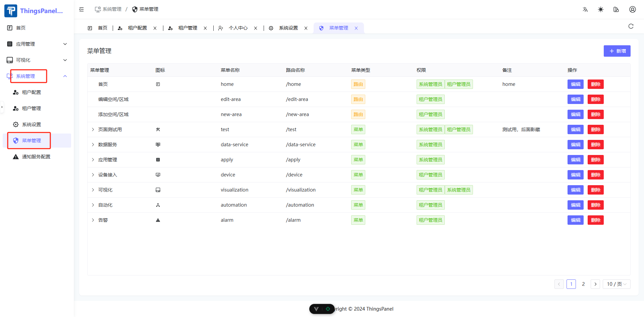
Task: Switch to the 个人中心 tab
Action: pos(238,28)
